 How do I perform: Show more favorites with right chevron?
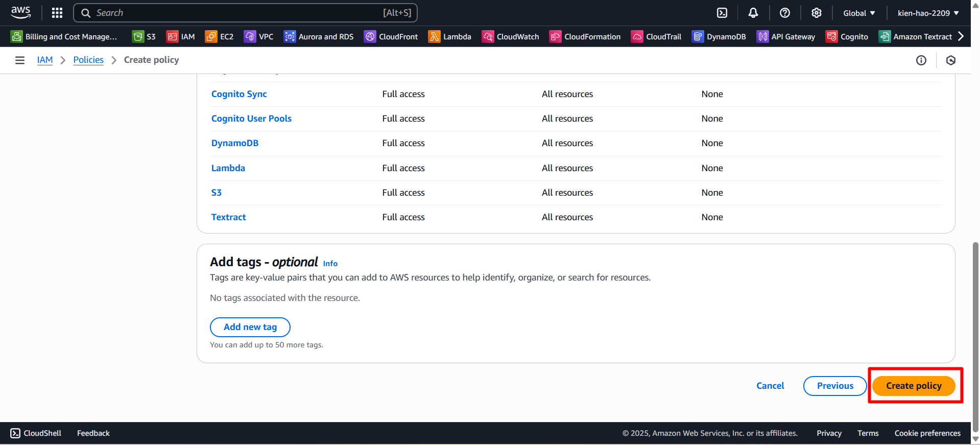tap(961, 36)
